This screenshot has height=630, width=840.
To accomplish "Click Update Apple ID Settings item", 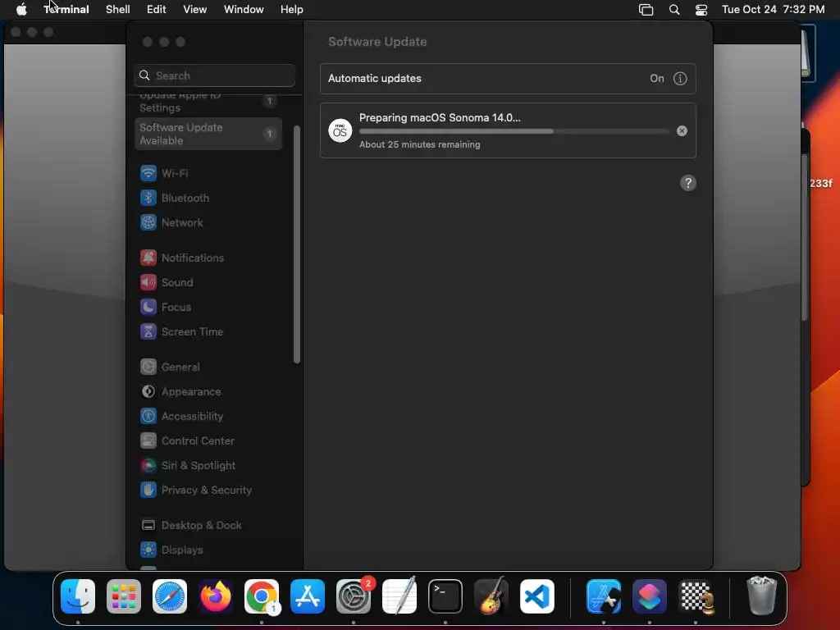I will click(x=208, y=102).
